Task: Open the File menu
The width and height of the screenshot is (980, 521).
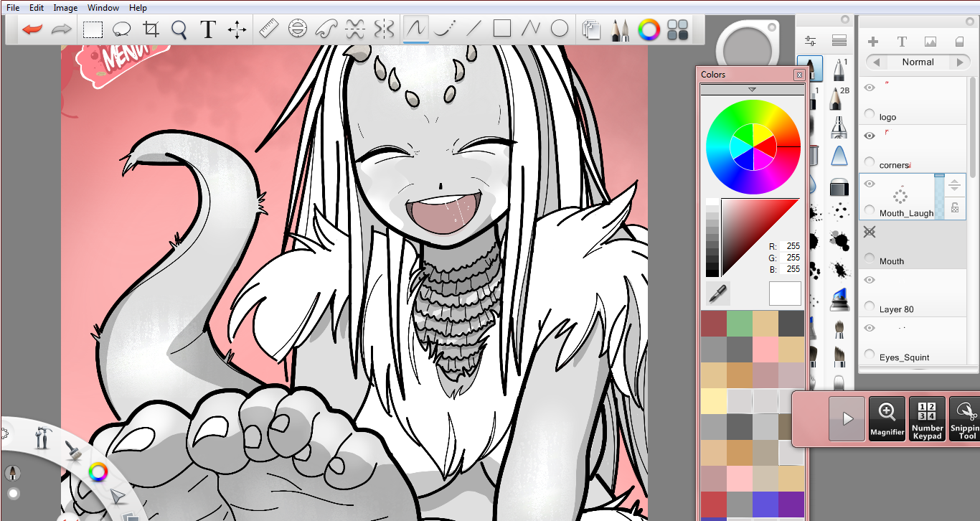Action: click(13, 8)
